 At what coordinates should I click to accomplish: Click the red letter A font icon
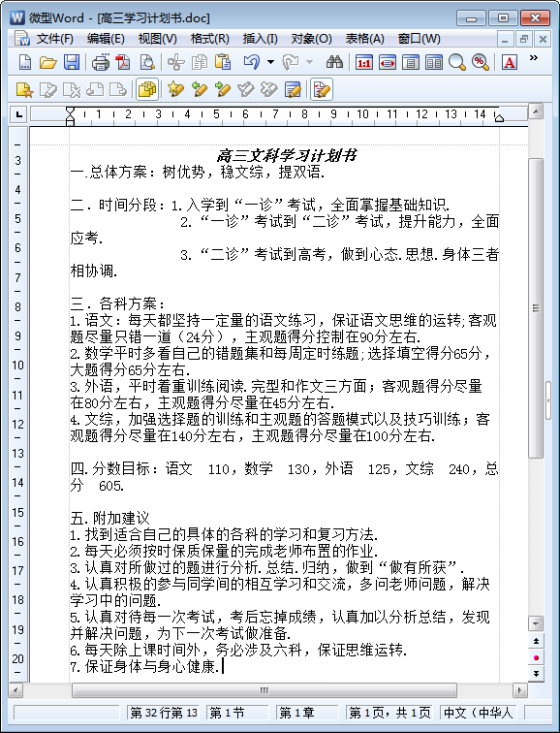[x=510, y=62]
